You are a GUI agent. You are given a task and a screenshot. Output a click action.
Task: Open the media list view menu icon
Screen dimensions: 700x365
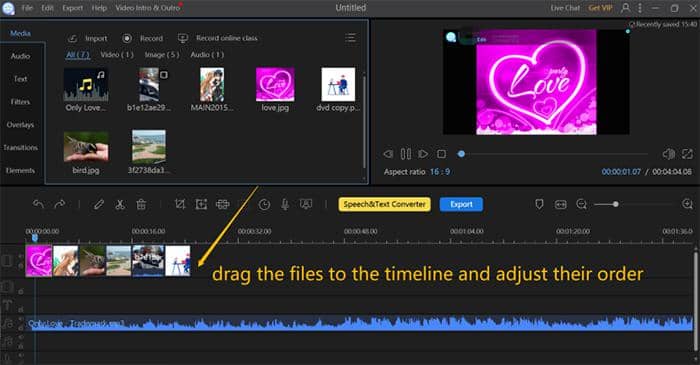(350, 38)
